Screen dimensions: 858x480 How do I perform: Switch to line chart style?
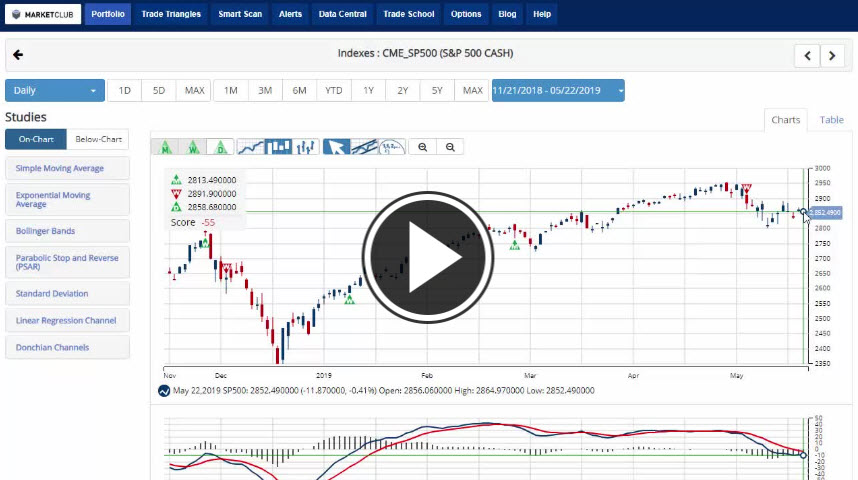click(251, 147)
